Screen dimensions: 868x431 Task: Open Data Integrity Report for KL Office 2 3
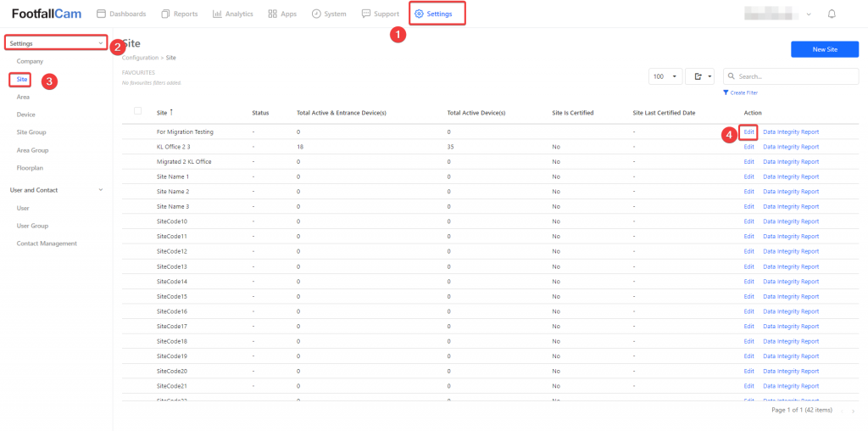tap(791, 147)
